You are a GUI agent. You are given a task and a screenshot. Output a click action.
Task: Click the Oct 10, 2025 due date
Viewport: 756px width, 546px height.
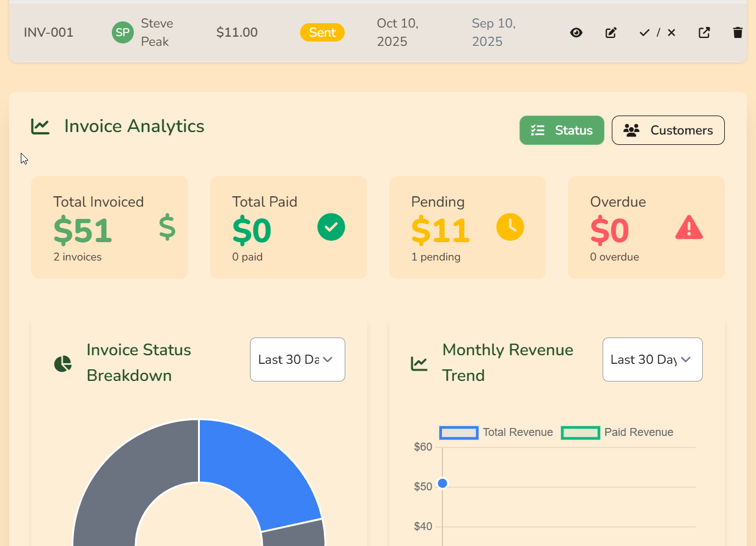[398, 32]
